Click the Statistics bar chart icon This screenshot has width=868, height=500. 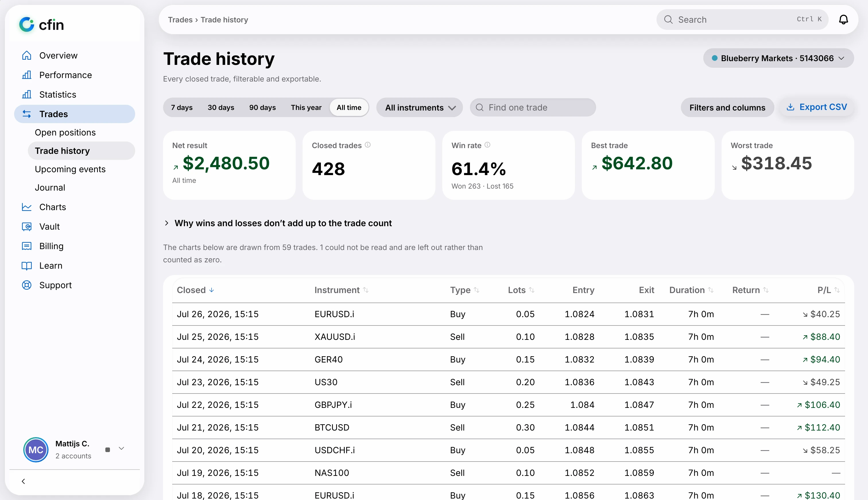(x=26, y=94)
